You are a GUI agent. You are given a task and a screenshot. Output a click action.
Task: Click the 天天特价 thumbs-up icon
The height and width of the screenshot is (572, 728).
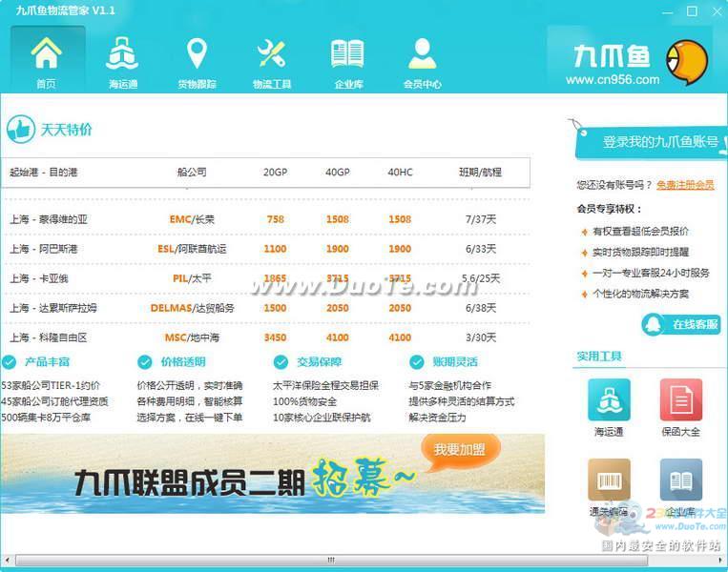[21, 130]
